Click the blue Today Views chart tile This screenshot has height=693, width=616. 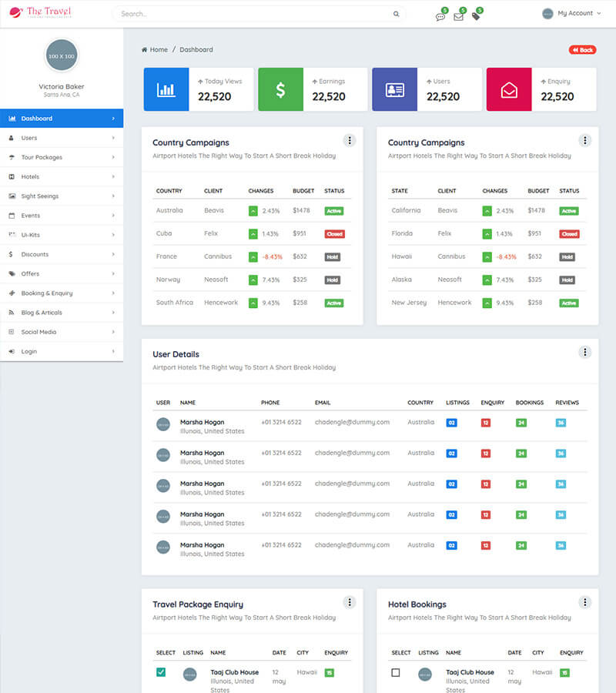click(x=166, y=89)
